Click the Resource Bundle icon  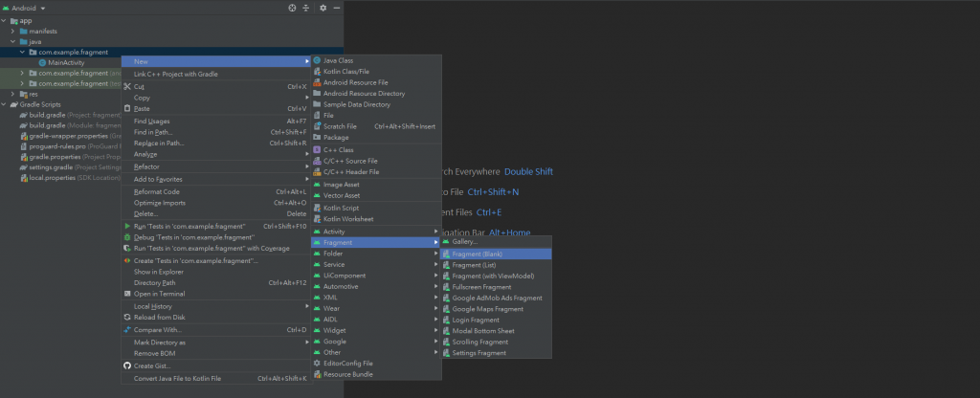tap(317, 375)
